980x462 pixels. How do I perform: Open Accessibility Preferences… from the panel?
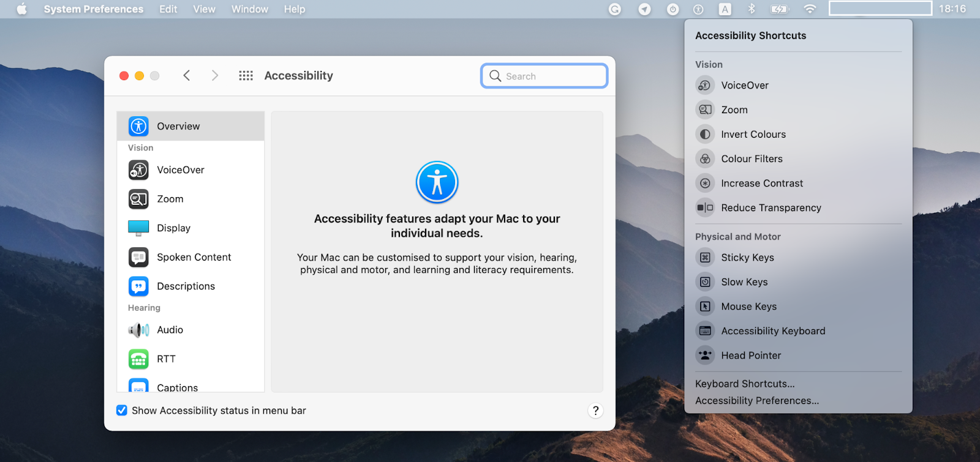click(757, 401)
